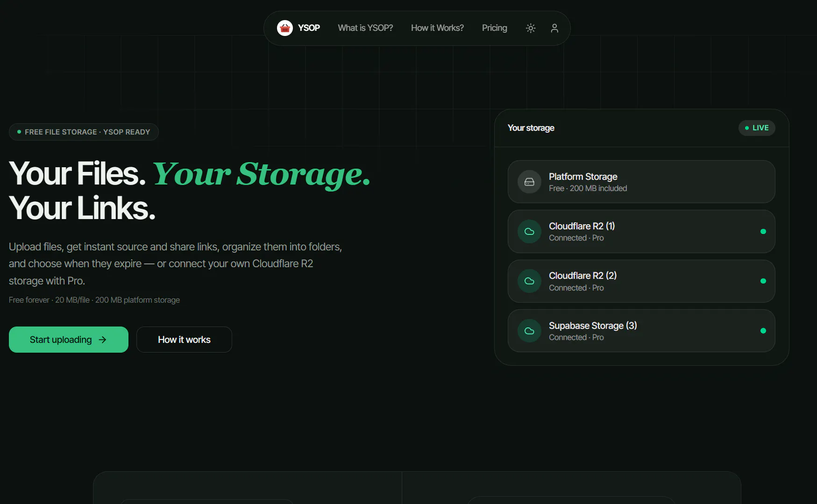Click 'Free forever · 20 MB/file' footnote text

point(49,300)
